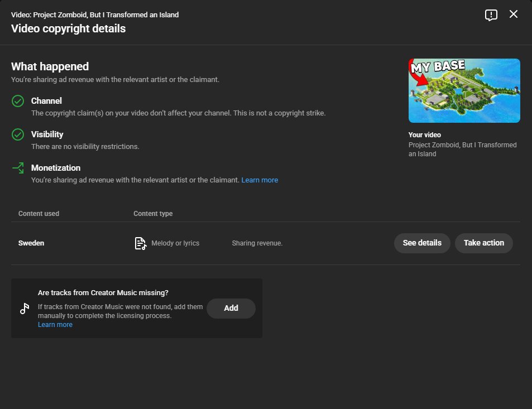532x409 pixels.
Task: Click 'Are tracks from Creator Music missing?' heading
Action: point(103,293)
